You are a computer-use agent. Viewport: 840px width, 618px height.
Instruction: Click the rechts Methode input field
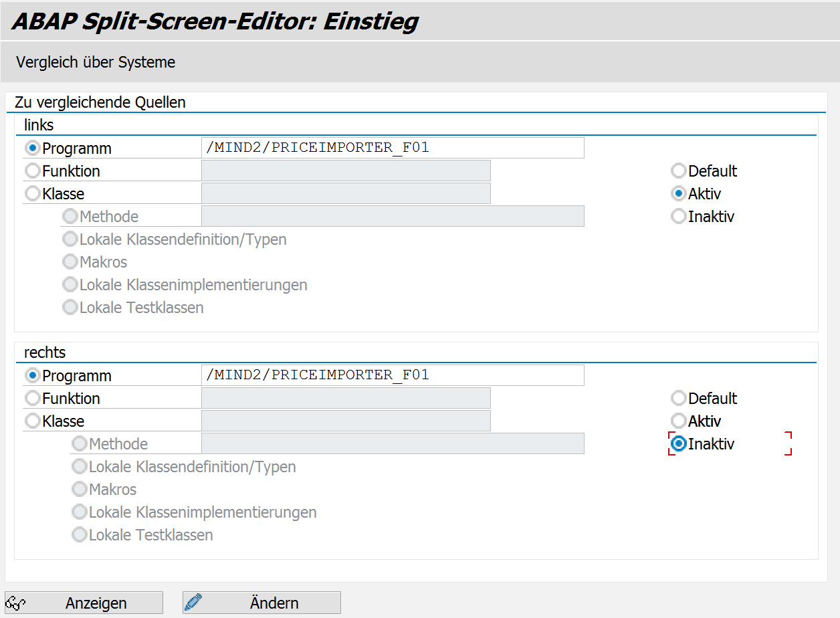pos(393,443)
